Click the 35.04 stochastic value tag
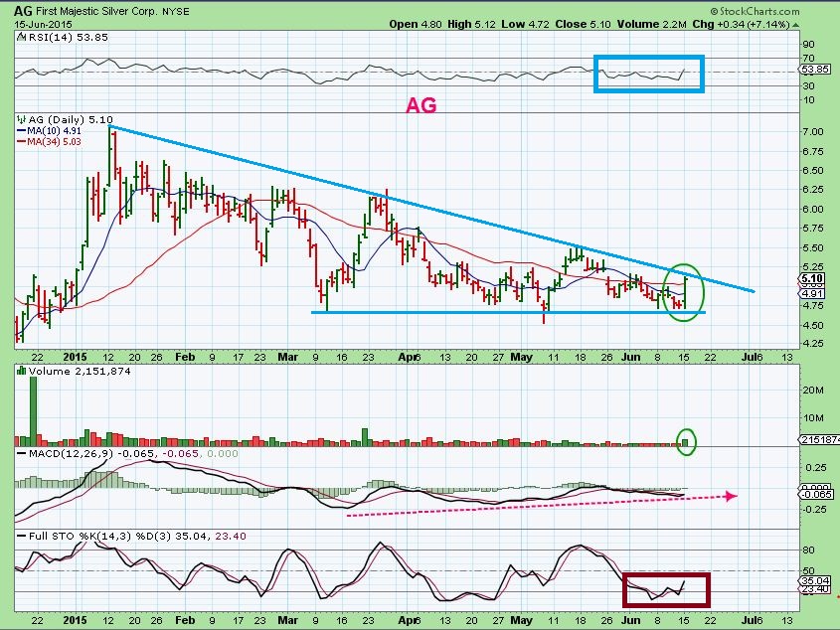This screenshot has width=840, height=630. pos(814,580)
